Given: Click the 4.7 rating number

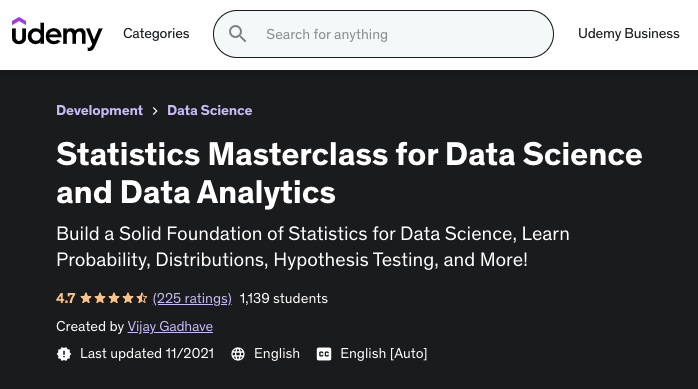Looking at the screenshot, I should pyautogui.click(x=65, y=298).
